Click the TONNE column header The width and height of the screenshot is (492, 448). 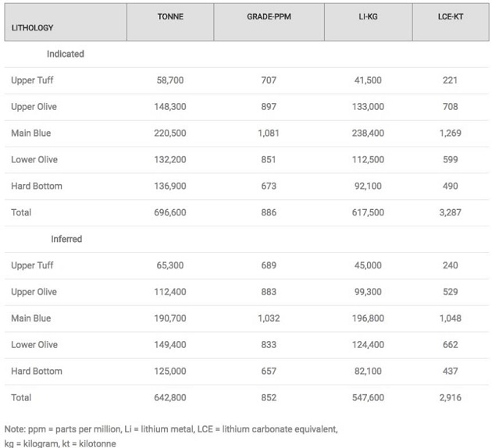[x=170, y=16]
